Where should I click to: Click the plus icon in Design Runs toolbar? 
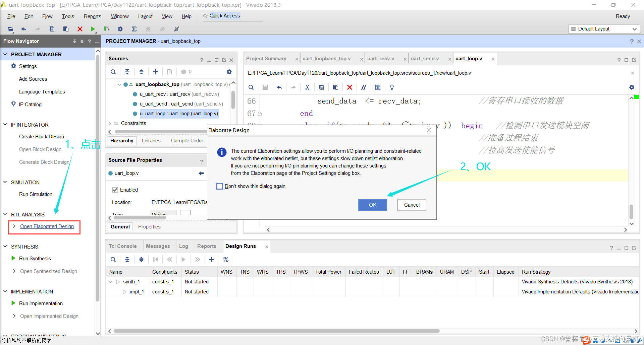[212, 259]
